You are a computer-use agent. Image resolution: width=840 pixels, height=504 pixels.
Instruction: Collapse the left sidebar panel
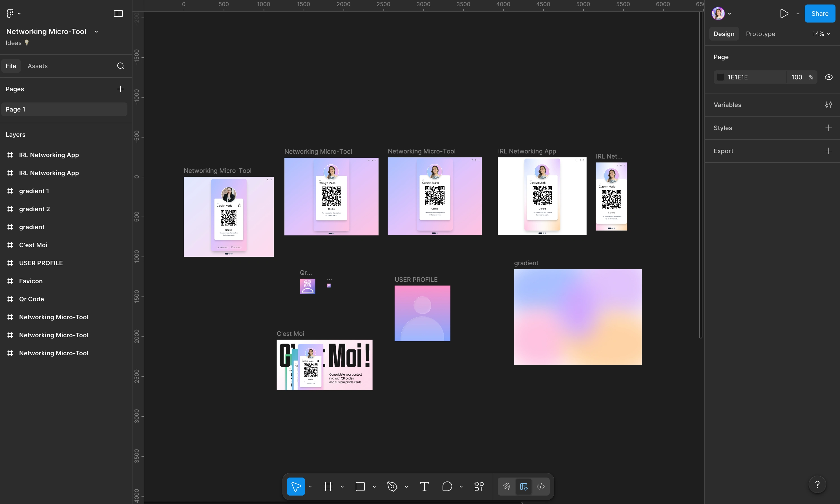click(118, 14)
